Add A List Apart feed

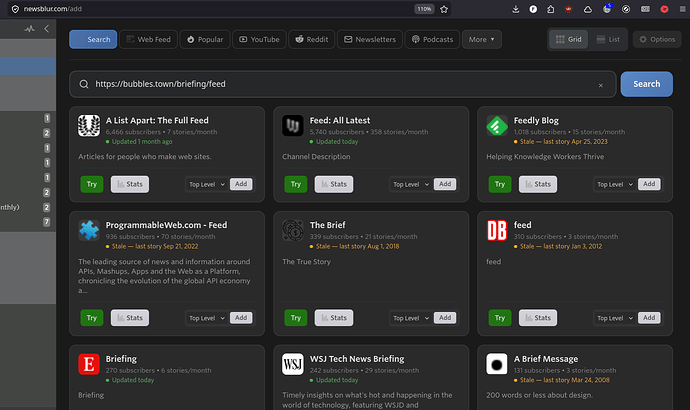point(241,184)
